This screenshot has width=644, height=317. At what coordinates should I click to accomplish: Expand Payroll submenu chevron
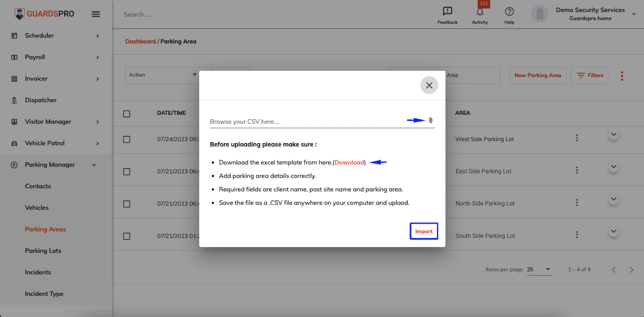coord(97,57)
